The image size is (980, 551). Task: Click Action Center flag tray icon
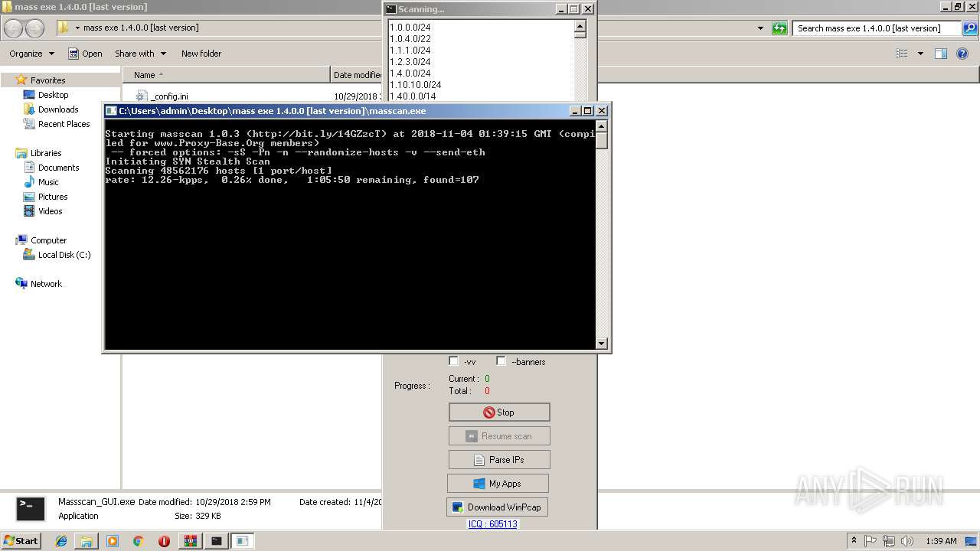tap(871, 541)
